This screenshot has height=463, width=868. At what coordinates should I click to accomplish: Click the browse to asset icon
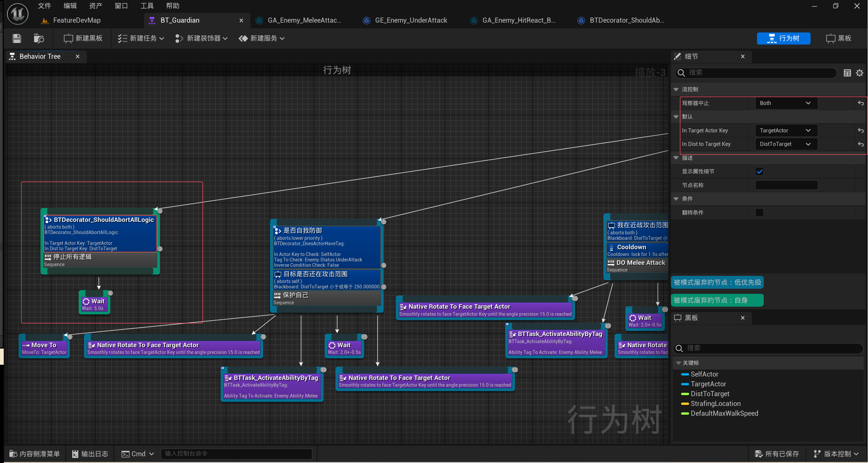click(39, 38)
